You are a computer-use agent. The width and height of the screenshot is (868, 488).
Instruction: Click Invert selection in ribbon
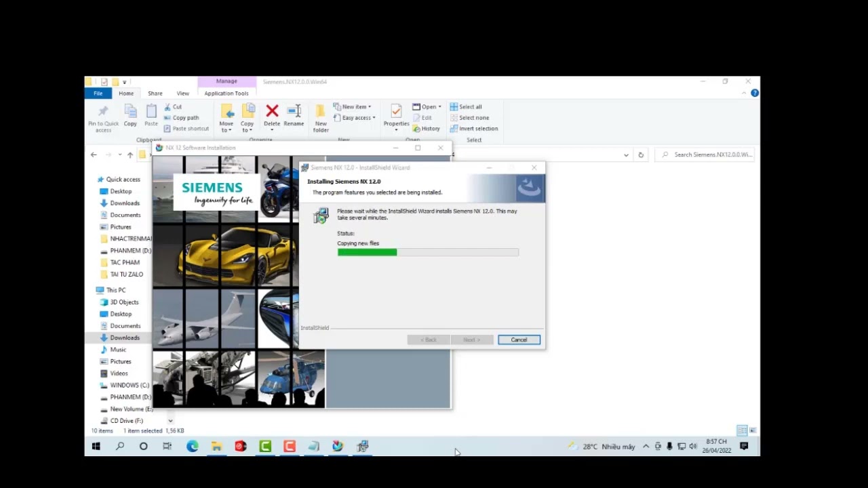(474, 129)
